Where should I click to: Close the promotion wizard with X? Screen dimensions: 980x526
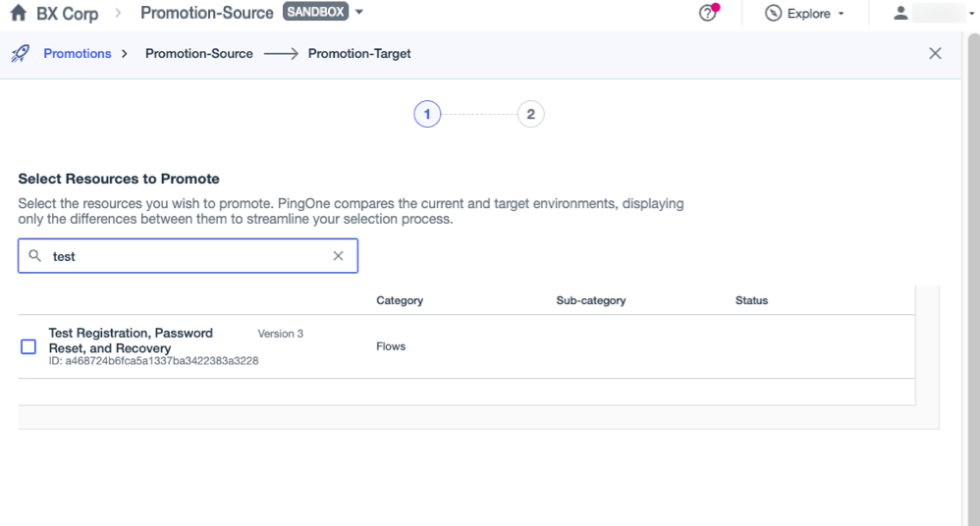point(935,53)
